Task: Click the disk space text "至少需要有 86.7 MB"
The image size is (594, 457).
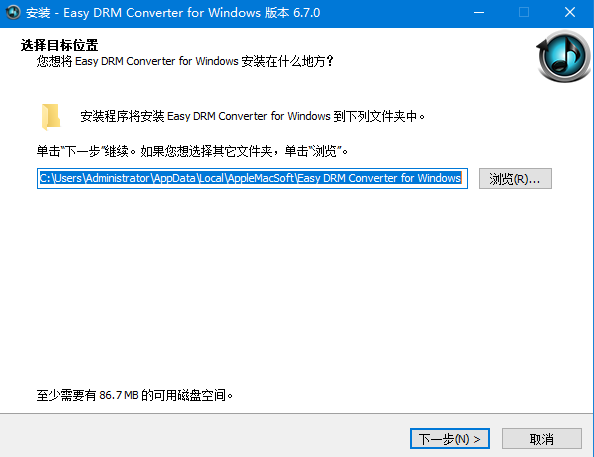Action: coord(88,395)
